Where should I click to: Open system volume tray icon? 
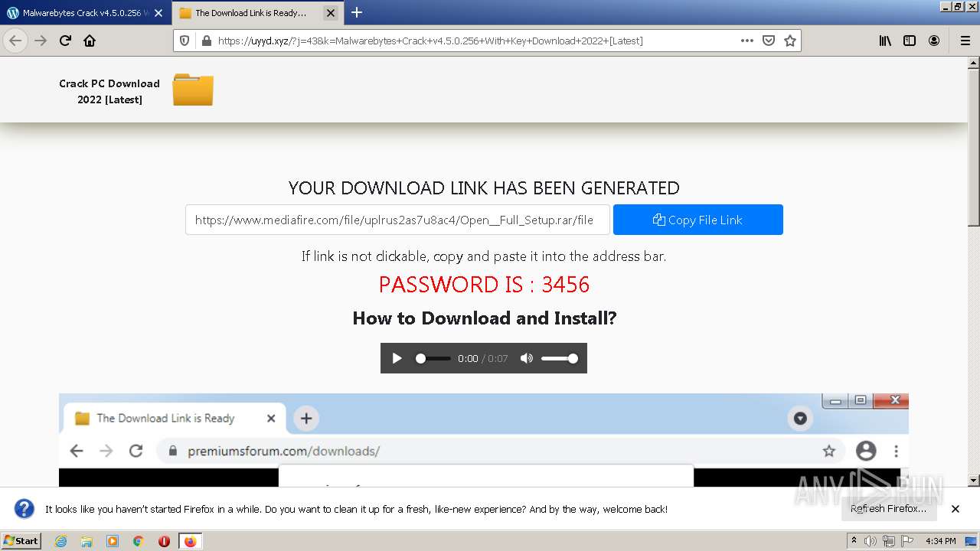tap(871, 541)
